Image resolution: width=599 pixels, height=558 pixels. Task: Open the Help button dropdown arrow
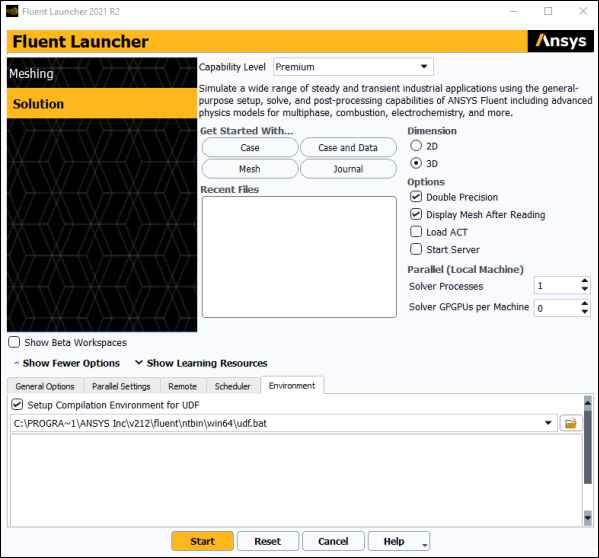[x=425, y=545]
